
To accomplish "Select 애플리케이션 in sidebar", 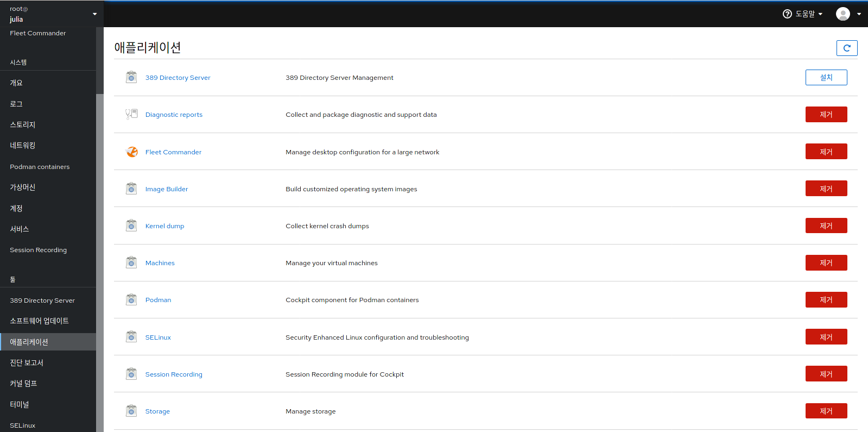I will pos(48,342).
